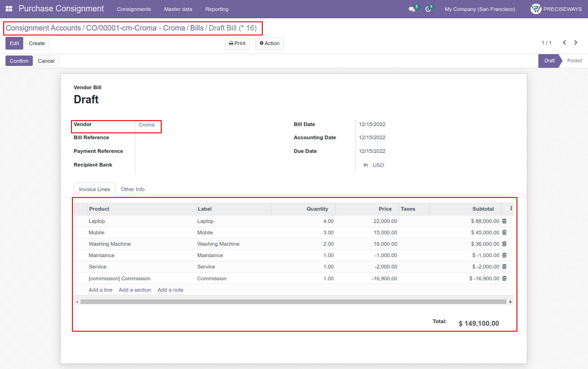Go to previous record arrow

pos(564,43)
